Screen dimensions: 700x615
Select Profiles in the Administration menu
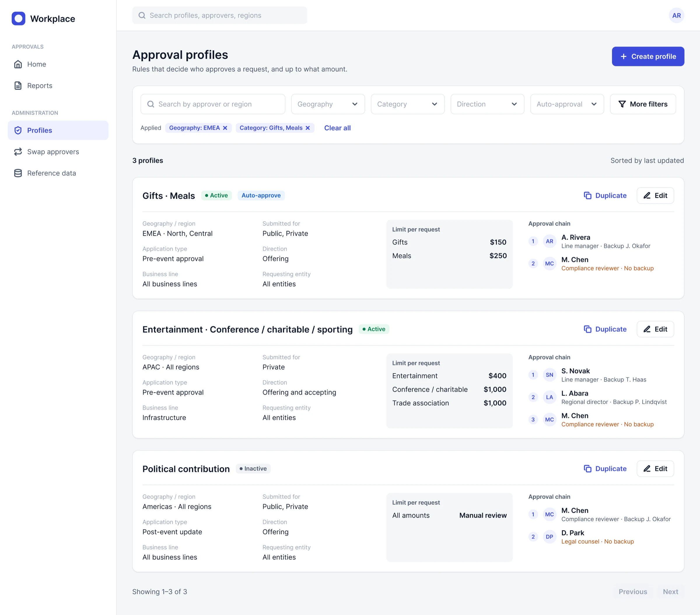pyautogui.click(x=58, y=130)
